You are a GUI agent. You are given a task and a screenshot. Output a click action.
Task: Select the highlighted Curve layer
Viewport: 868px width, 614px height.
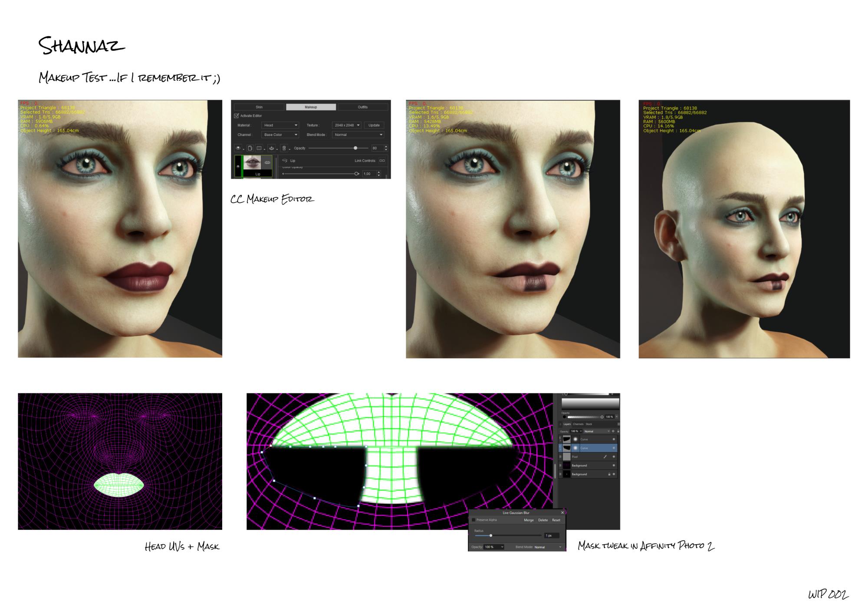point(588,448)
